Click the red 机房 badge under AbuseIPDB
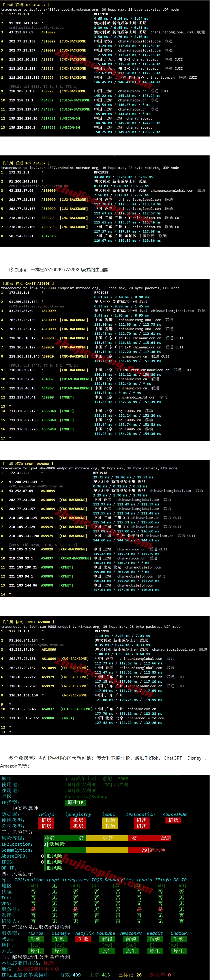 [173, 820]
